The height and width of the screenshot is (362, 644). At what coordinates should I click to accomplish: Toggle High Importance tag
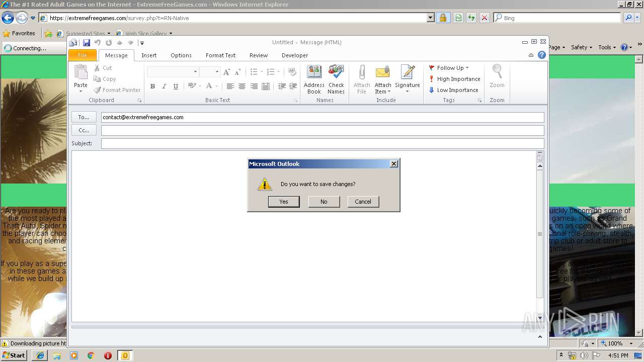click(x=454, y=79)
